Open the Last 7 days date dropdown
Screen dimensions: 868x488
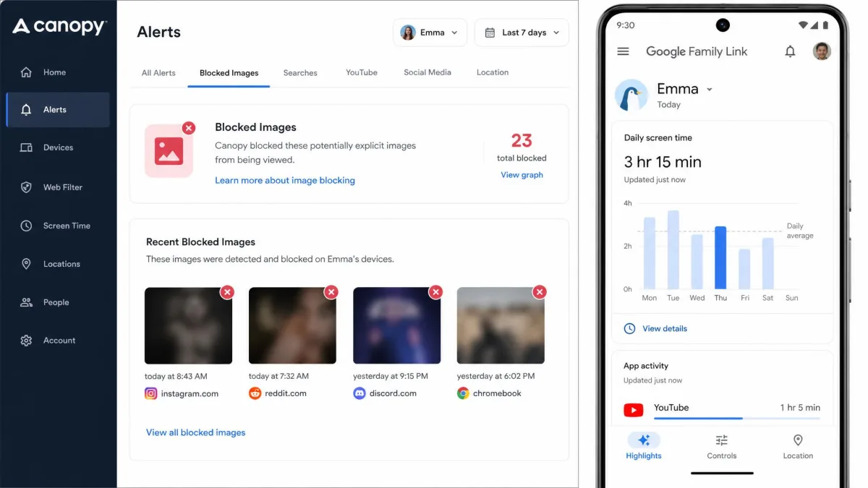click(522, 33)
